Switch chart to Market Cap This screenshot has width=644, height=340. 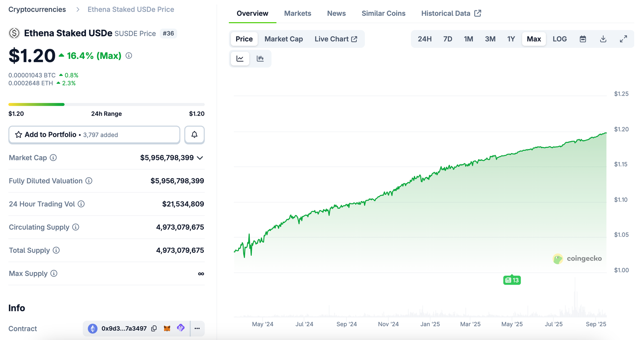coord(283,39)
